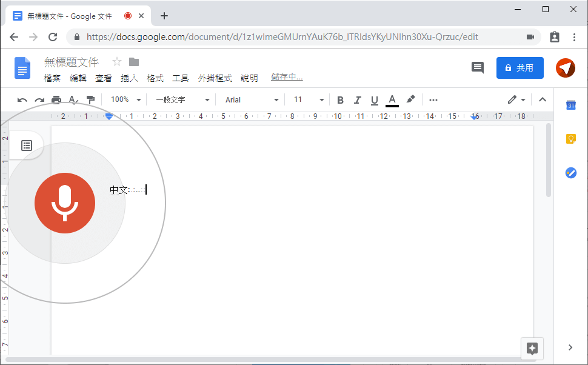Open the Chrome three-dot menu
Screen dimensions: 588x365
[x=574, y=37]
